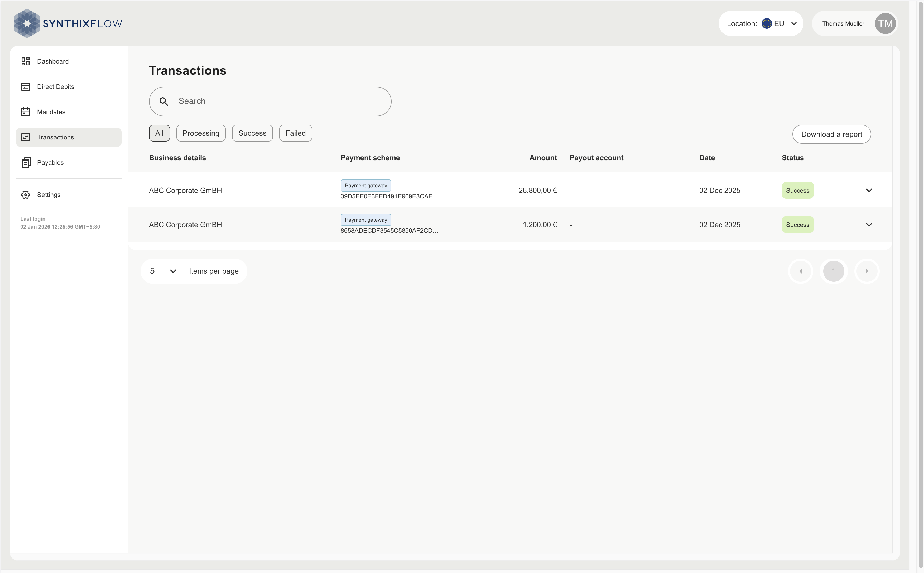Filter transactions by Processing
The width and height of the screenshot is (924, 573).
tap(201, 133)
